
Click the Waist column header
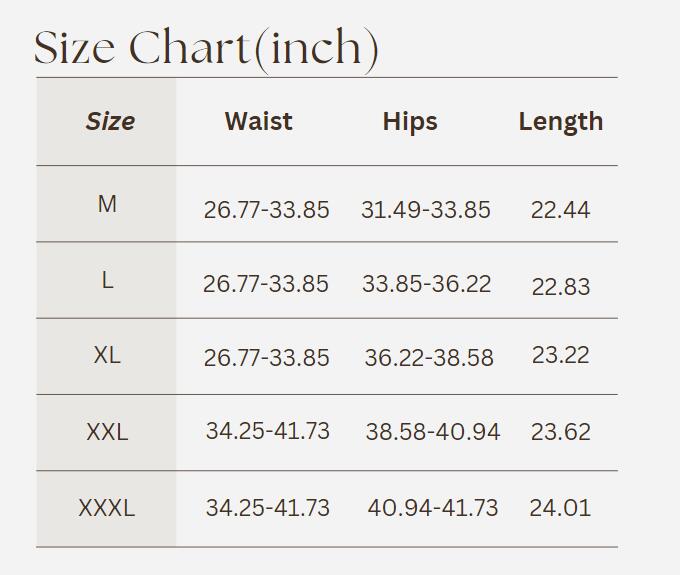click(x=258, y=121)
